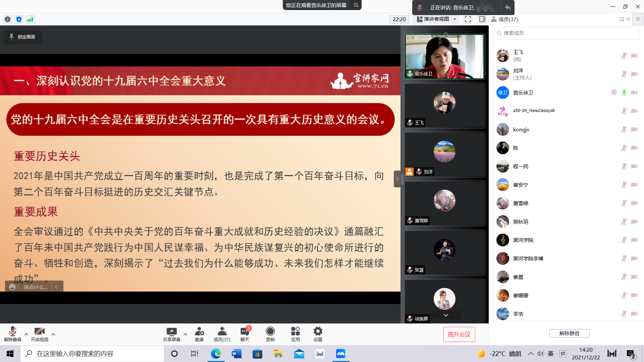Select 王飞 video thumbnail
The image size is (644, 362).
[444, 106]
